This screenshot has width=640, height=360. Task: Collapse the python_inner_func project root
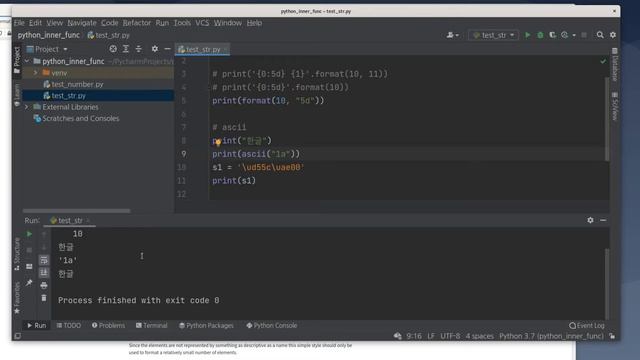coord(27,61)
